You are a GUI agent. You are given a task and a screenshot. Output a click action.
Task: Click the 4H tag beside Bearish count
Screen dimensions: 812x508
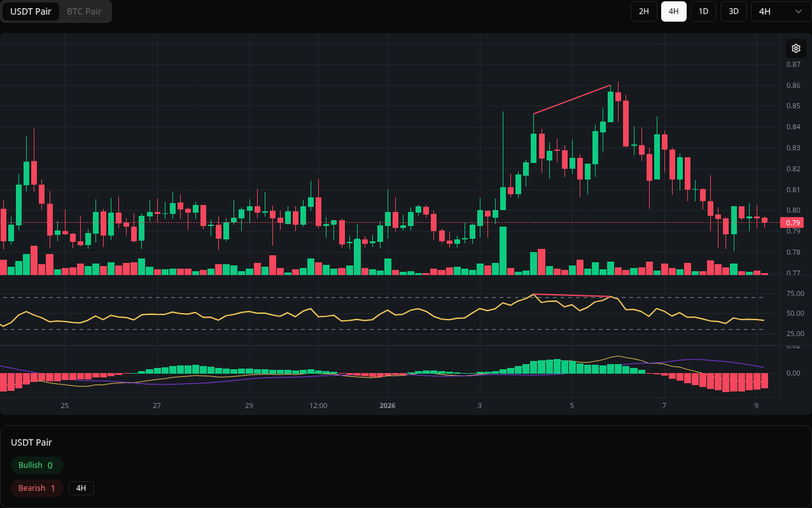click(81, 488)
